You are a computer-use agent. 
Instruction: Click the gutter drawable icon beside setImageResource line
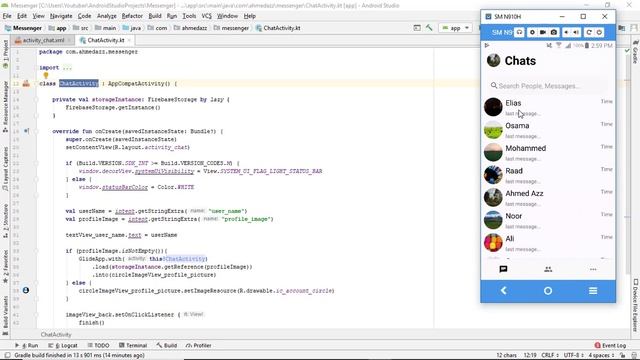tap(26, 290)
